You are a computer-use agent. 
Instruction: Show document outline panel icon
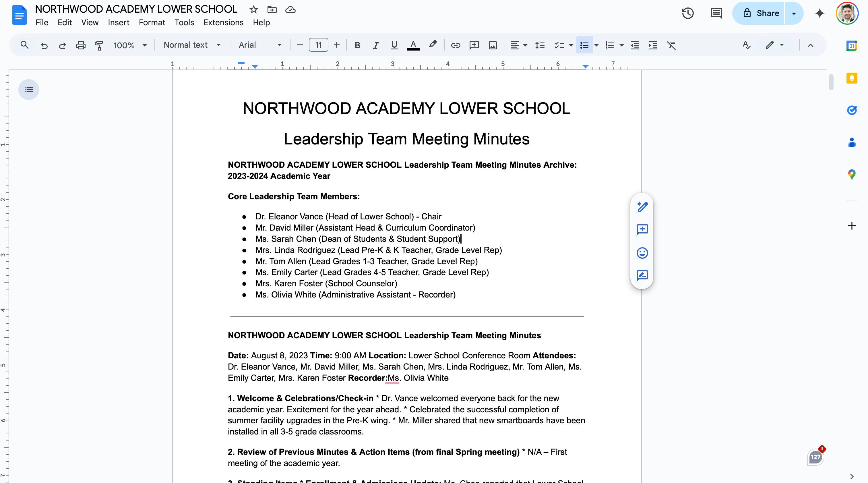pyautogui.click(x=29, y=90)
